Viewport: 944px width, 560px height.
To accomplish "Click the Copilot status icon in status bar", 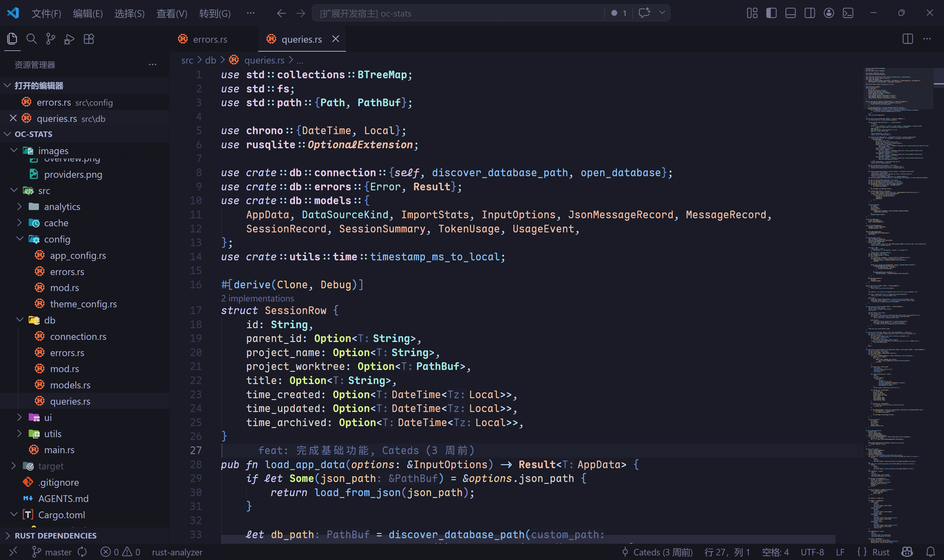I will click(907, 552).
